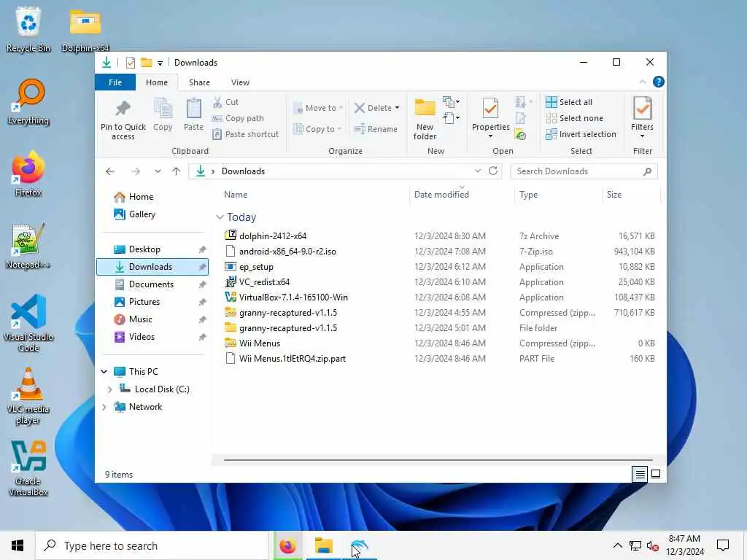Screen dimensions: 747x560
Task: Go back with the back arrow
Action: (x=110, y=171)
